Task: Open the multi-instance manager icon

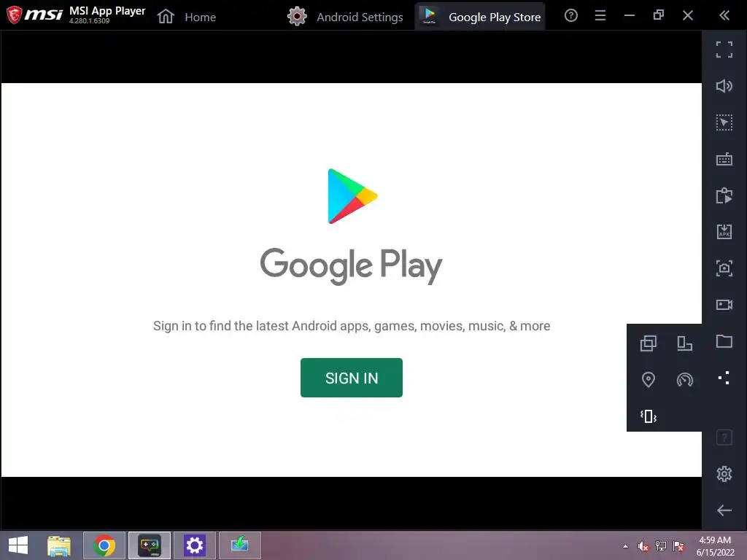Action: (648, 343)
